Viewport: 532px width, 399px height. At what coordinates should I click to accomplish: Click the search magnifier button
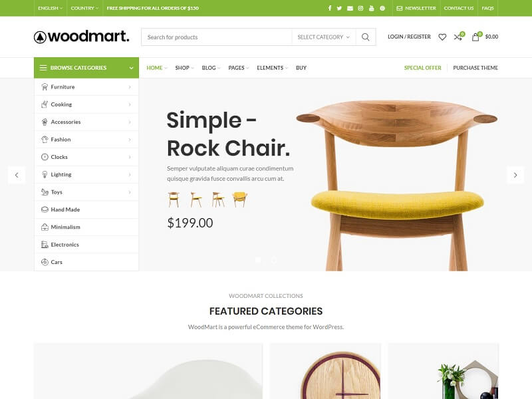pos(365,37)
